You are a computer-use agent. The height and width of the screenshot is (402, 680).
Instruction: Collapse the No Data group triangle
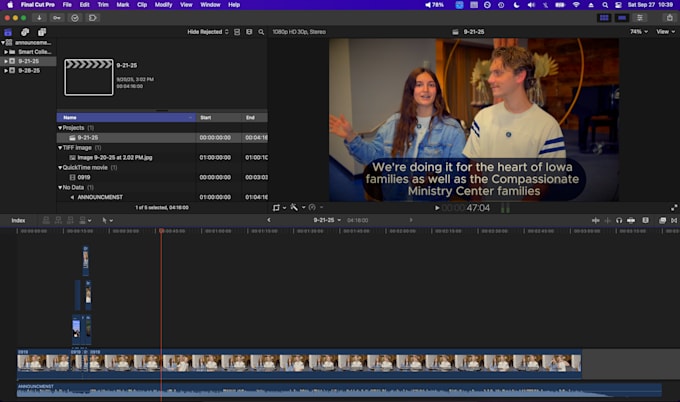tap(60, 187)
